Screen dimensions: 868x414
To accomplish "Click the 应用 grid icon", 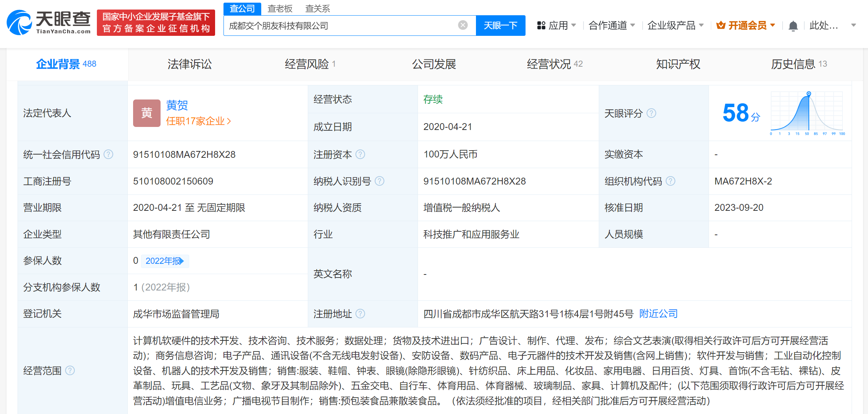I will [541, 26].
